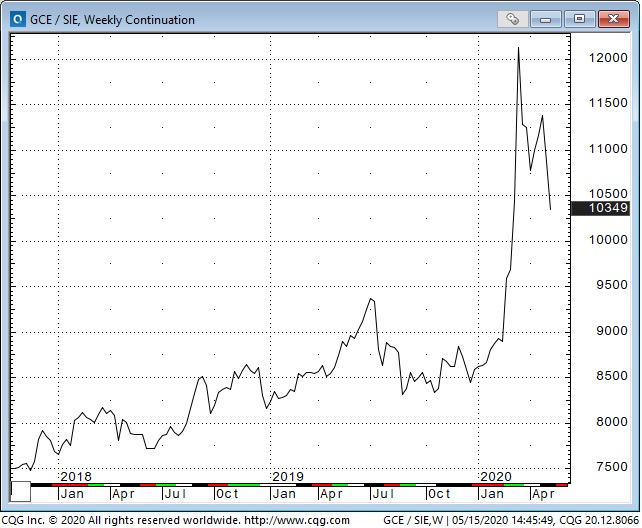Viewport: 642px width, 528px height.
Task: Click the 12000 price axis label
Action: point(608,58)
